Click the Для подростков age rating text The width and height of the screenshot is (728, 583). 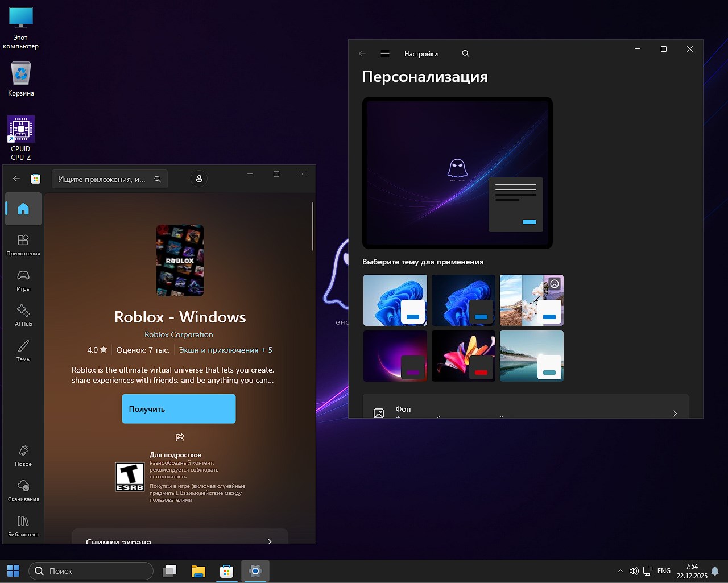pyautogui.click(x=175, y=455)
